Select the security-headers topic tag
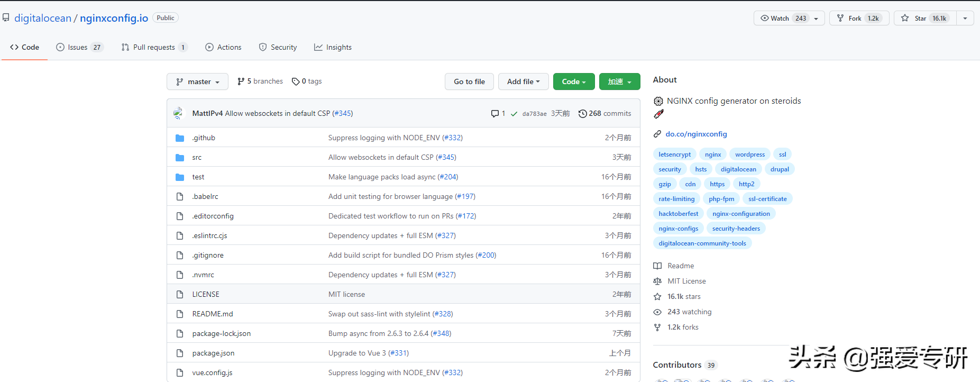This screenshot has width=980, height=382. (736, 229)
